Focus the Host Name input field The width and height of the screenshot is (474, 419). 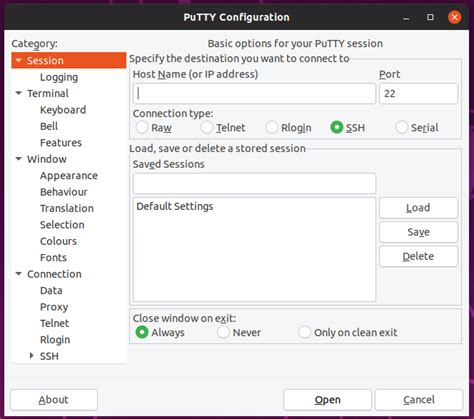[254, 93]
